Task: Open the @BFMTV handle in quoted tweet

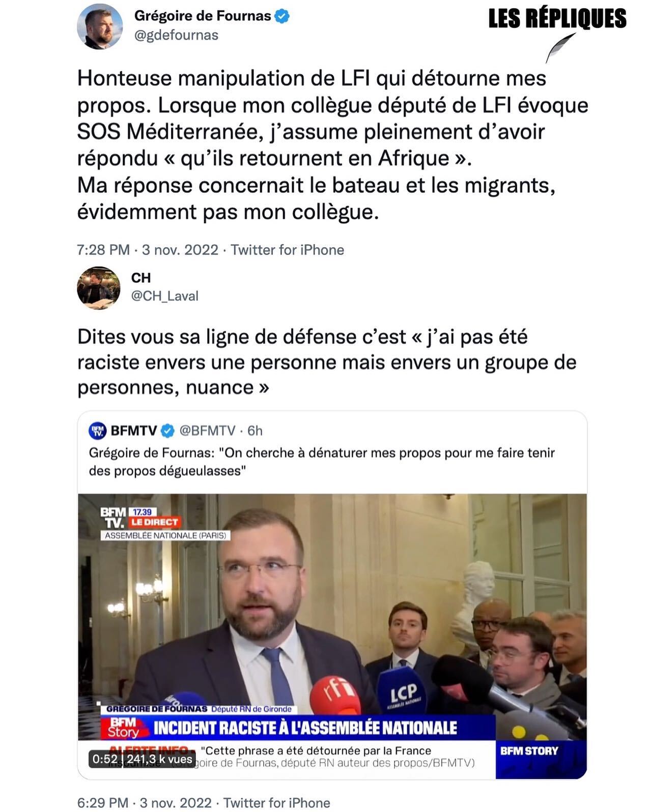Action: 207,431
